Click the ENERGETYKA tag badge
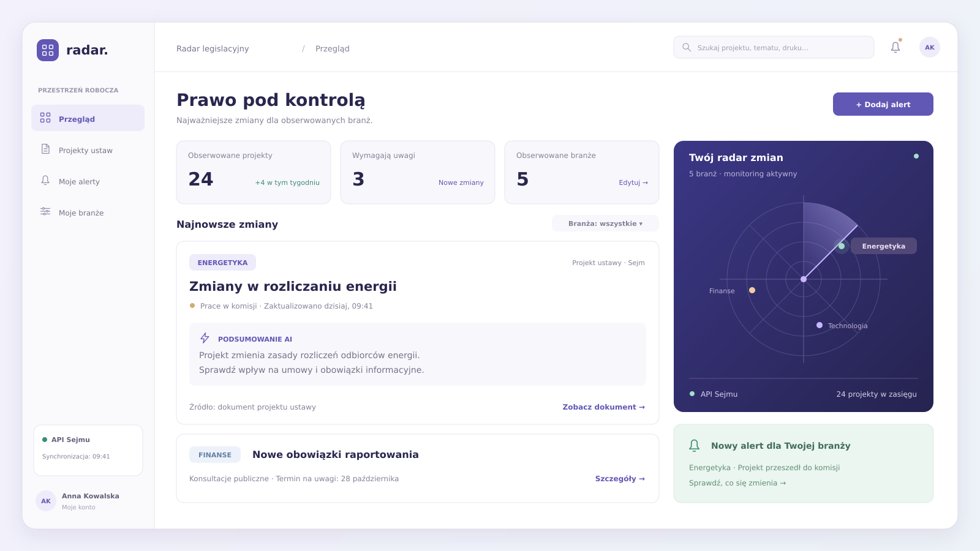This screenshot has height=551, width=980. coord(222,263)
